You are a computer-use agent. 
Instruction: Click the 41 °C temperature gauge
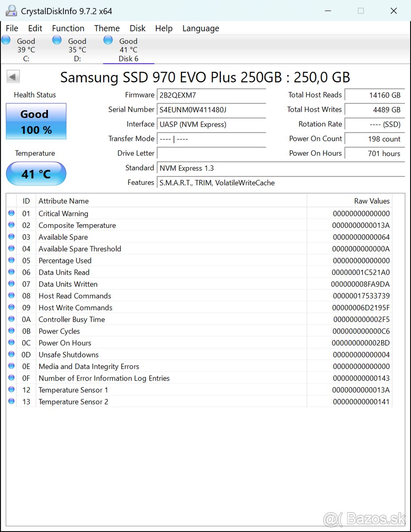(x=36, y=174)
